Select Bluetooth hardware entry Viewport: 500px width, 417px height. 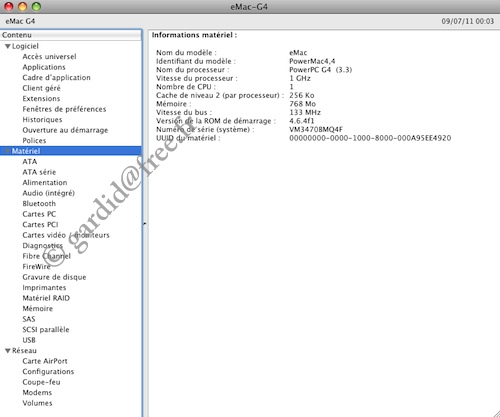tap(39, 204)
